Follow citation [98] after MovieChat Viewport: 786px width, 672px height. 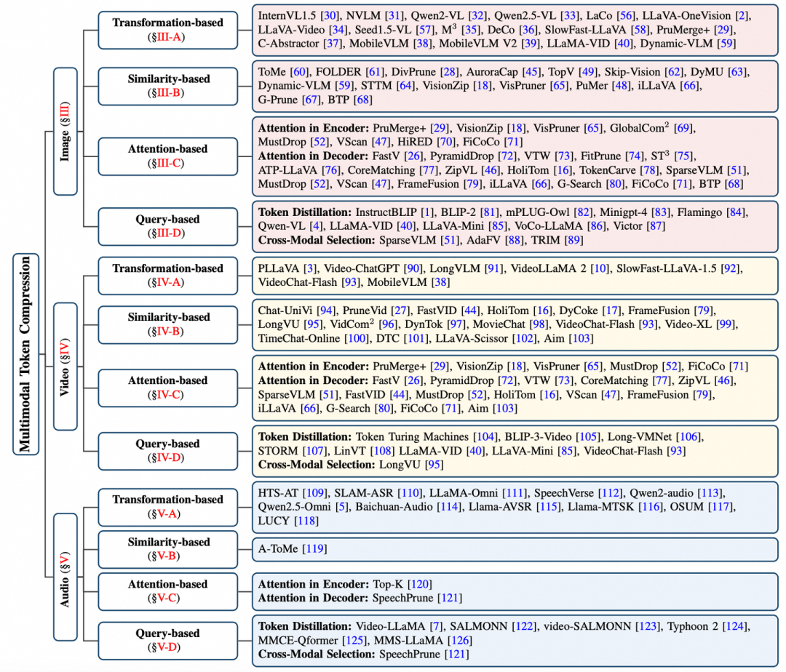click(x=539, y=324)
